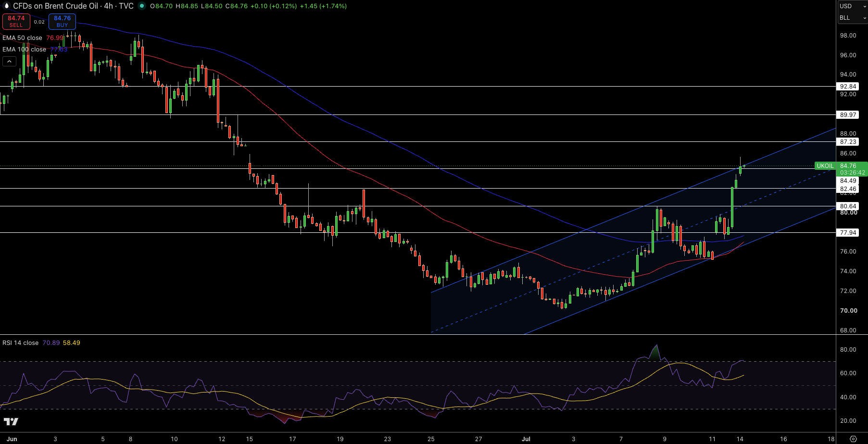Click the 87.23 horizontal line price label
The image size is (868, 444).
click(x=848, y=142)
